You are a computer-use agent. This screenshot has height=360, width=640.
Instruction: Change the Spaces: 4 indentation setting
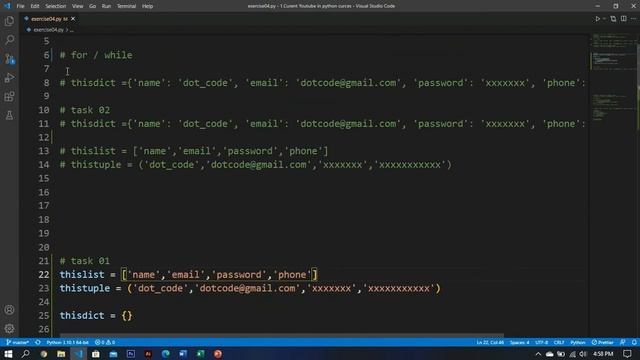(x=519, y=342)
